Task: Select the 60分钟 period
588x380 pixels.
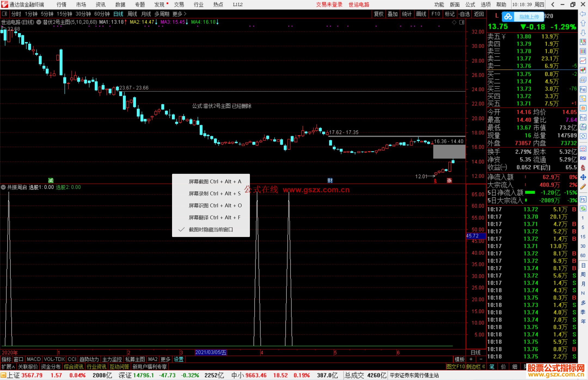Action: [x=102, y=14]
